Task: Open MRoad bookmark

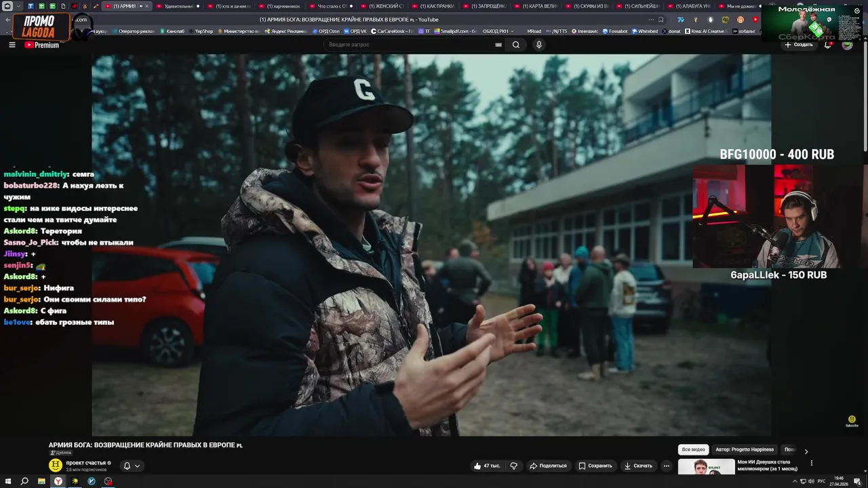Action: pyautogui.click(x=534, y=31)
